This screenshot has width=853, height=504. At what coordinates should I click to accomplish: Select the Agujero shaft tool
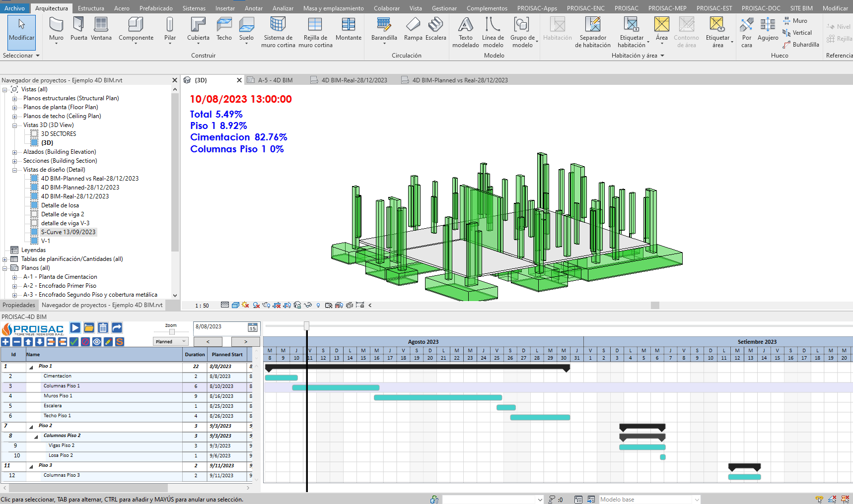pos(768,29)
